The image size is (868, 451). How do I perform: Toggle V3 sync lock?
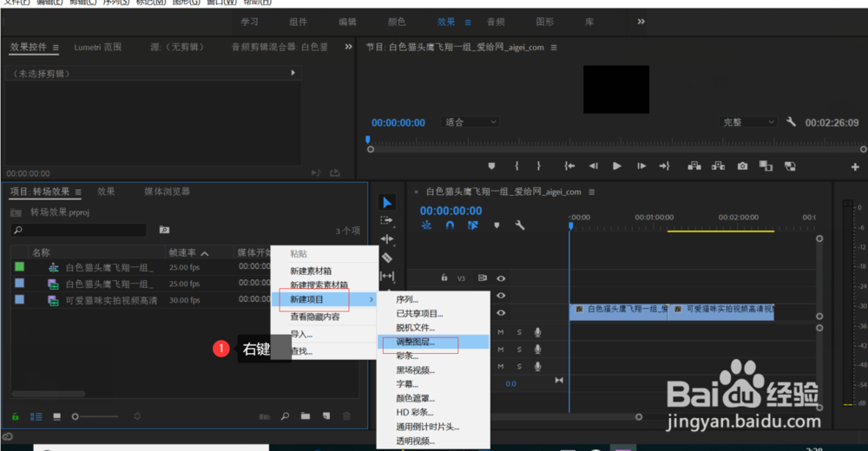[482, 278]
